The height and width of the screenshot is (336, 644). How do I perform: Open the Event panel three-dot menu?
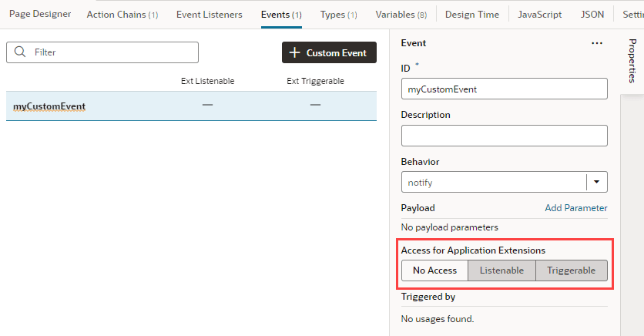click(x=597, y=43)
